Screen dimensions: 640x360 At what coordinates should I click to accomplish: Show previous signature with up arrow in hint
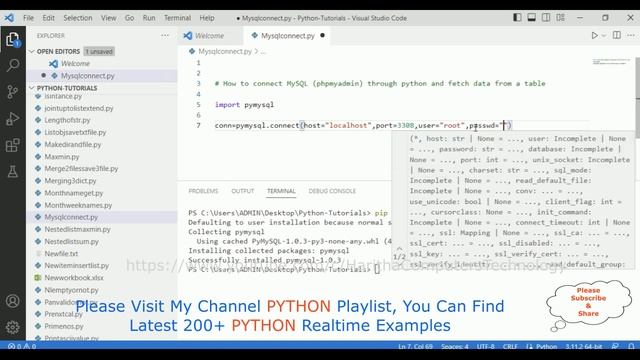pos(399,248)
